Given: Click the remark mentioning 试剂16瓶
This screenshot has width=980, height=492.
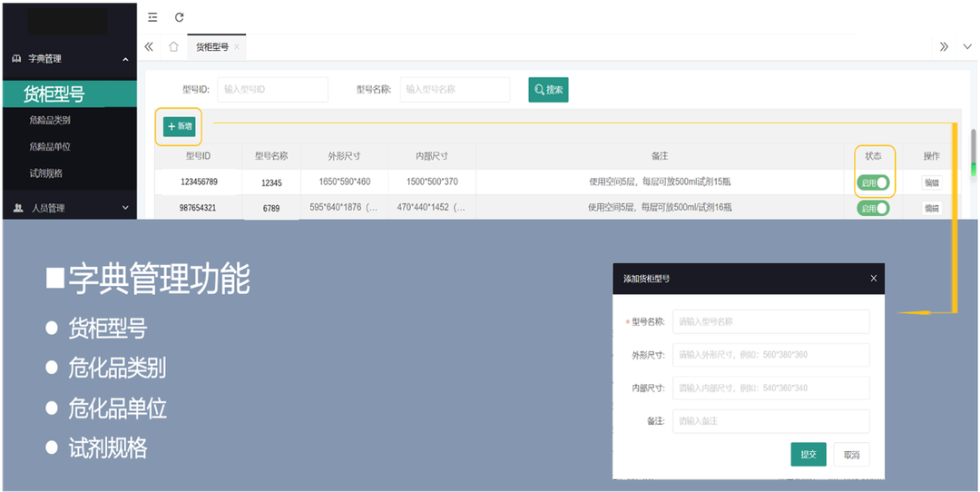Looking at the screenshot, I should coord(660,208).
